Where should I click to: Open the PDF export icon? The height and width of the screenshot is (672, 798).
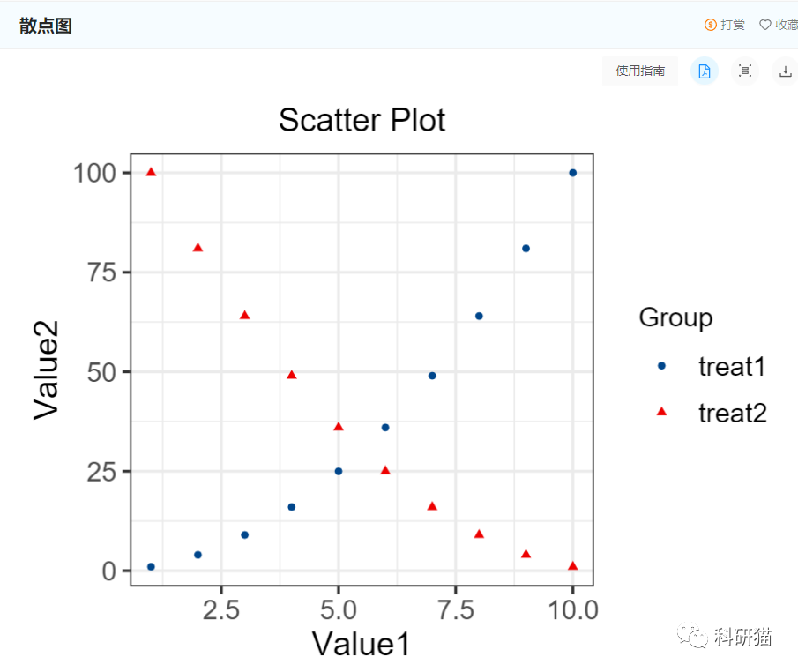704,71
